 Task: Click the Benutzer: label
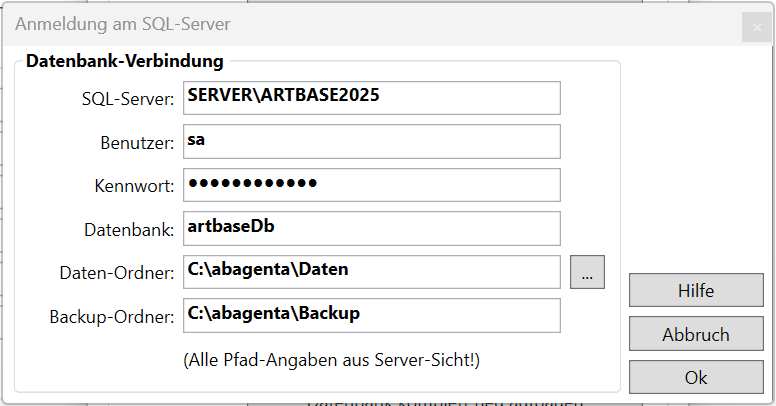(x=137, y=143)
